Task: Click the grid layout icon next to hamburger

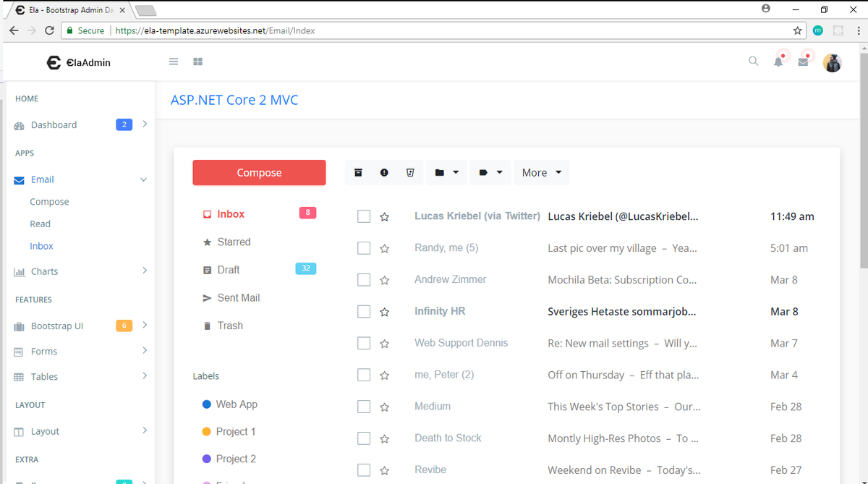Action: click(197, 61)
